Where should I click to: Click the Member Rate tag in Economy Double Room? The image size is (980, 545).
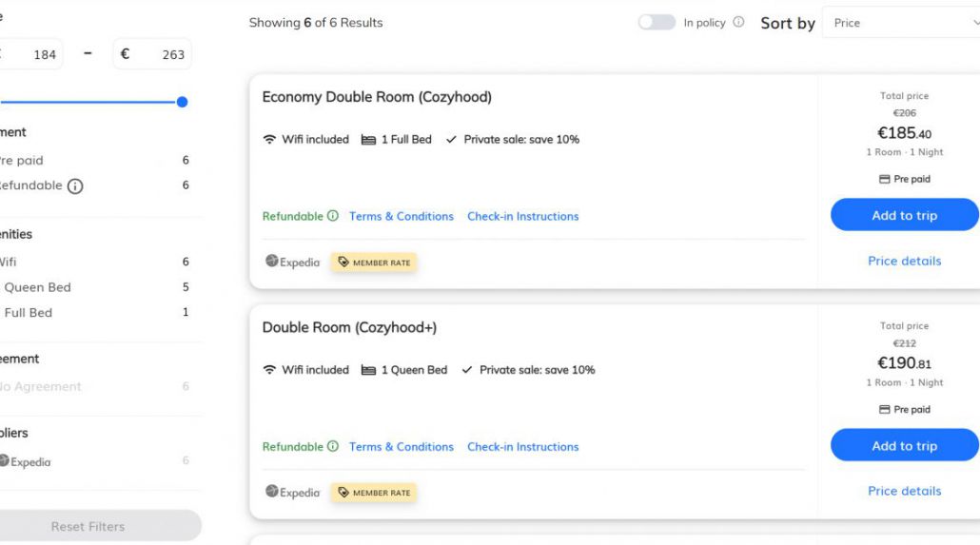374,263
